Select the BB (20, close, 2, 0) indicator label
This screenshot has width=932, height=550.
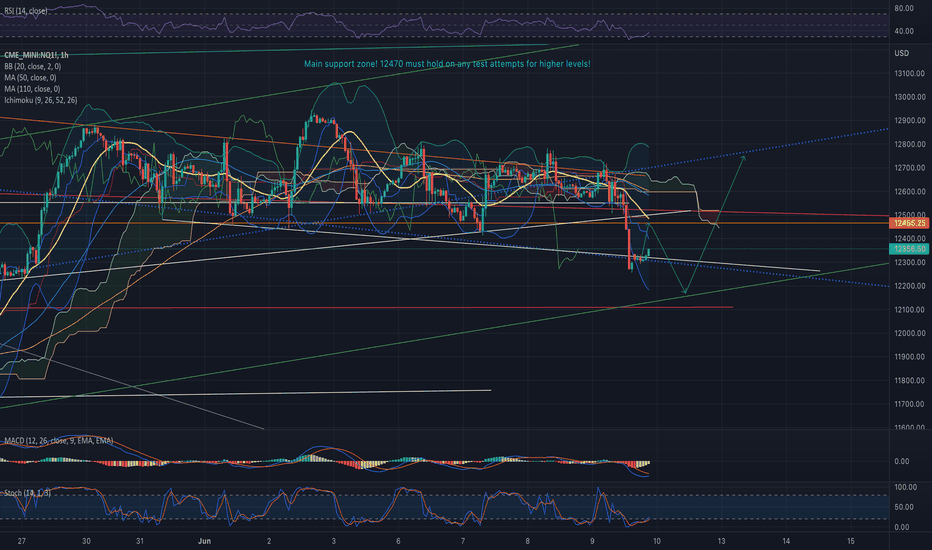[x=32, y=67]
